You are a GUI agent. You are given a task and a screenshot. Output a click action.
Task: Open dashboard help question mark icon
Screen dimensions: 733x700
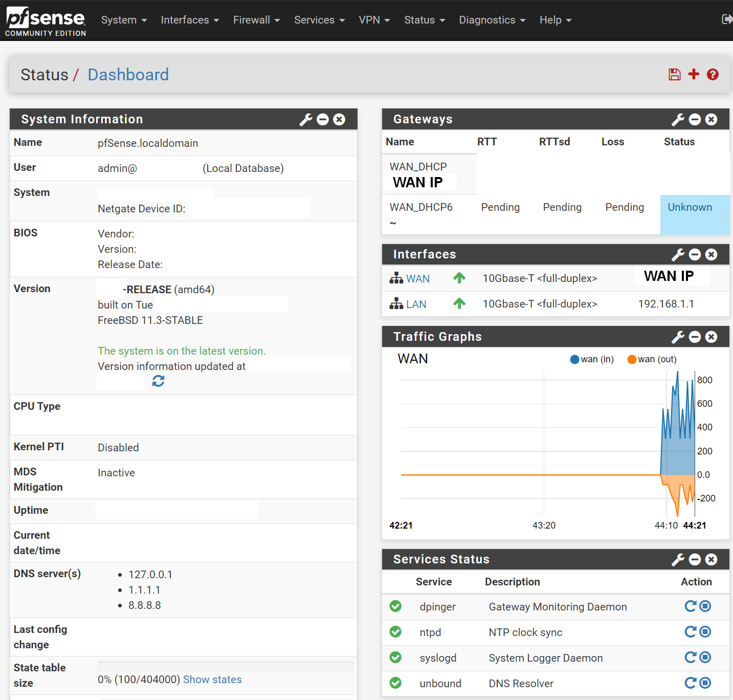[x=713, y=75]
